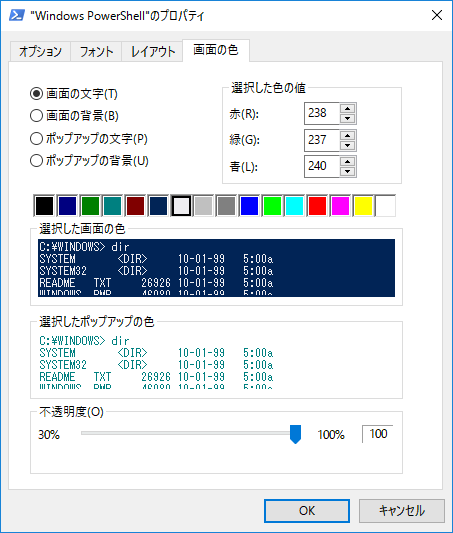Viewport: 453px width, 533px height.
Task: Pick the black color swatch
Action: tap(44, 206)
